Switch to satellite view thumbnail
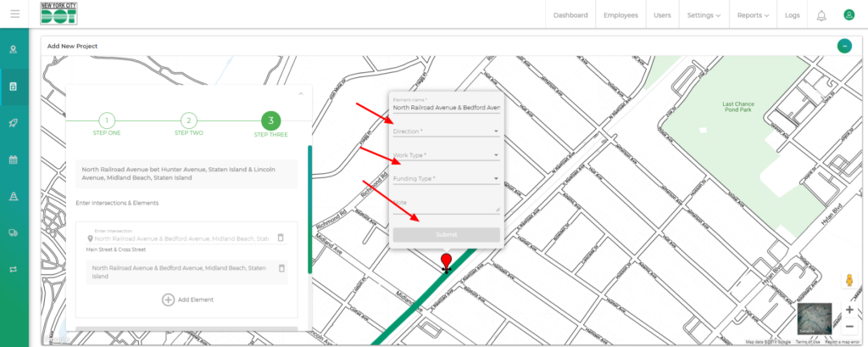Viewport: 868px width, 347px height. (x=815, y=318)
